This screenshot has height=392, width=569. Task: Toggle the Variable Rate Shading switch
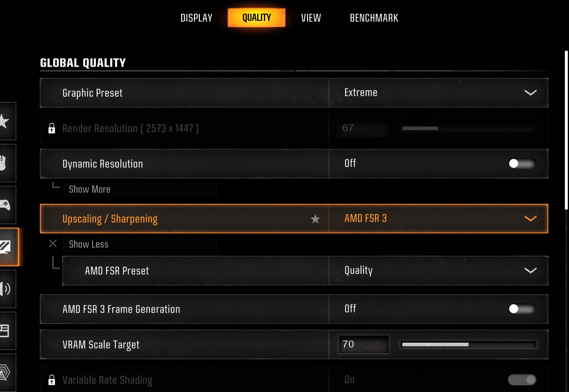click(x=522, y=380)
